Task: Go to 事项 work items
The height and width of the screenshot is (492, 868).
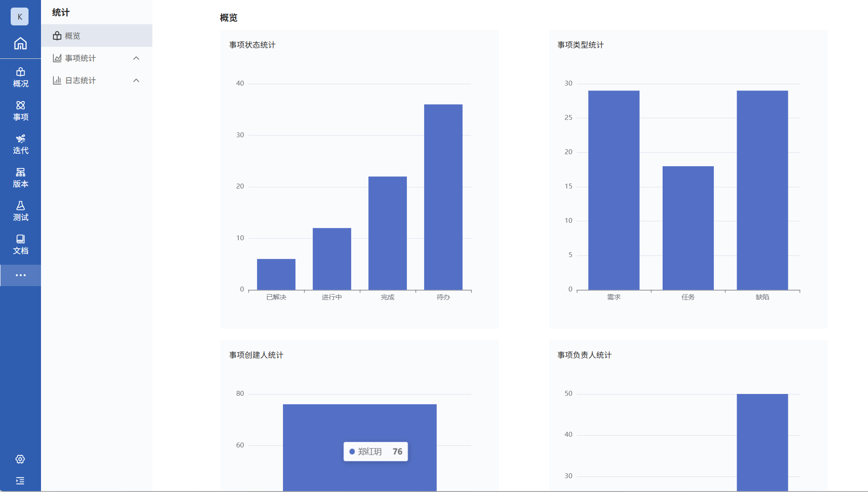Action: pyautogui.click(x=20, y=111)
